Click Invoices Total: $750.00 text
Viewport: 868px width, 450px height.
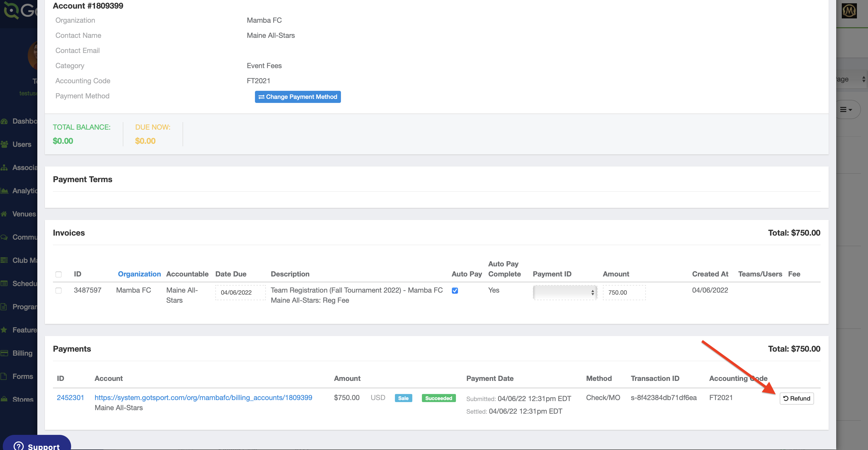794,233
